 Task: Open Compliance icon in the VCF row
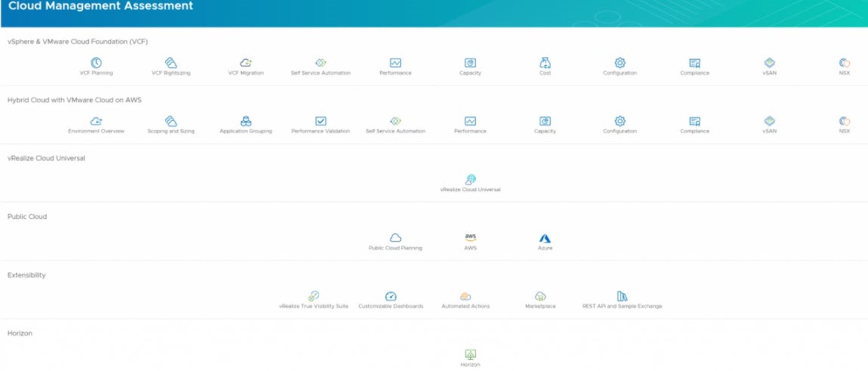pos(695,63)
